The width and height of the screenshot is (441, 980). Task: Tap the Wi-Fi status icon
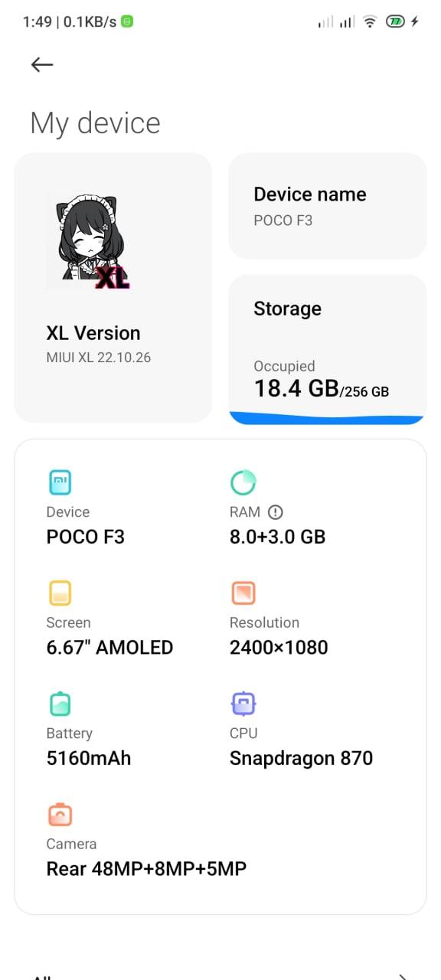click(370, 21)
